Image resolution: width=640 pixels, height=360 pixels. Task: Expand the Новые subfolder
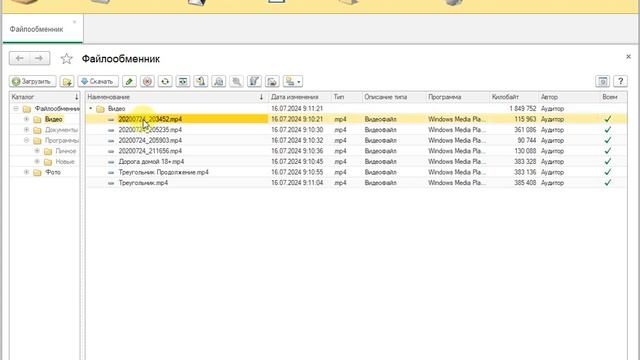(x=37, y=162)
